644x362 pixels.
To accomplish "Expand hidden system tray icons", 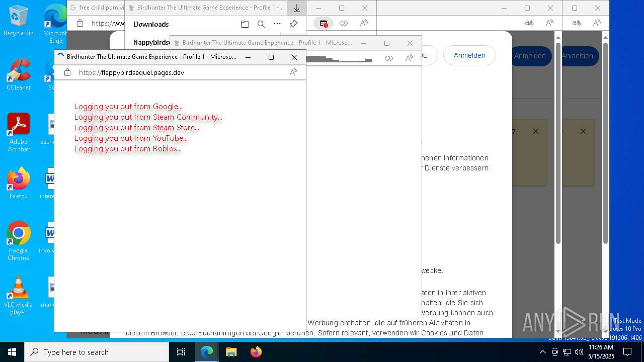I will coord(543,352).
